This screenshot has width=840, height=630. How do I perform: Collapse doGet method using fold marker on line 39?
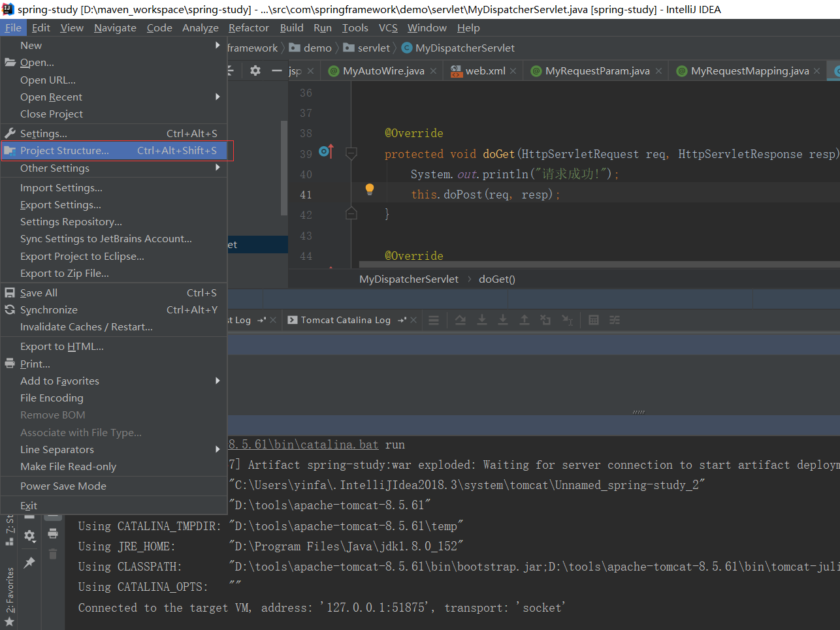[x=351, y=153]
